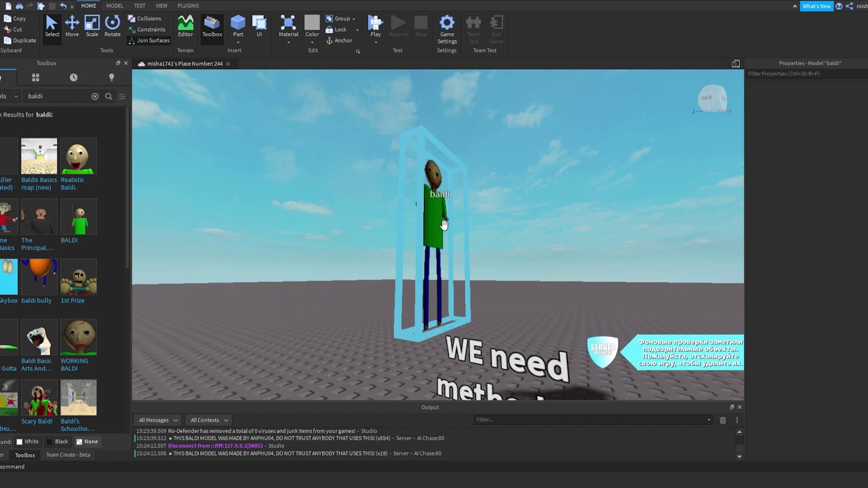
Task: Expand the Color dropdown arrow
Action: click(x=312, y=42)
